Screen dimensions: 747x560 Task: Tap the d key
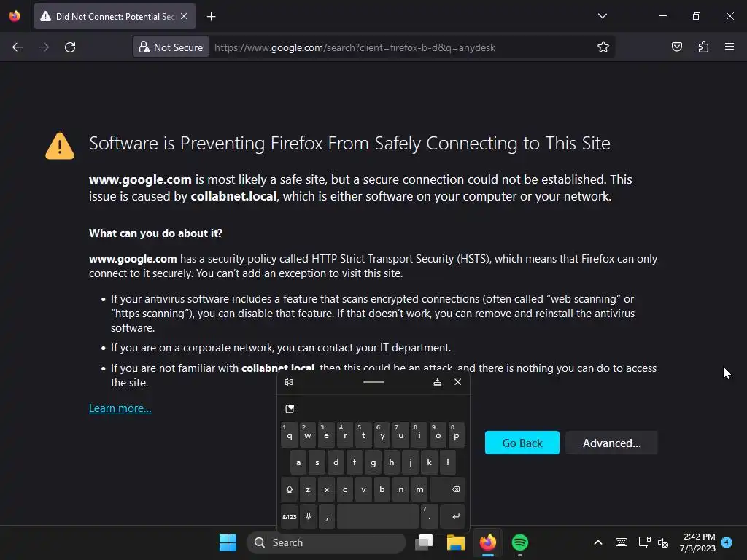point(336,462)
